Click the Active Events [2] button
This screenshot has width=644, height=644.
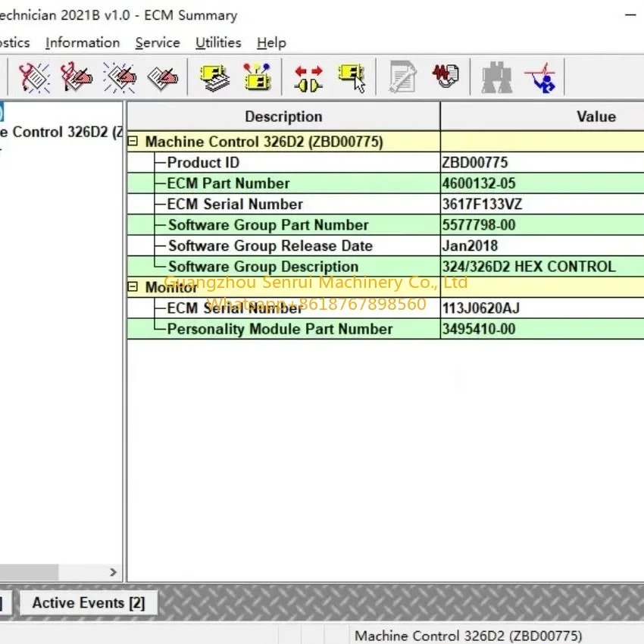pos(89,603)
